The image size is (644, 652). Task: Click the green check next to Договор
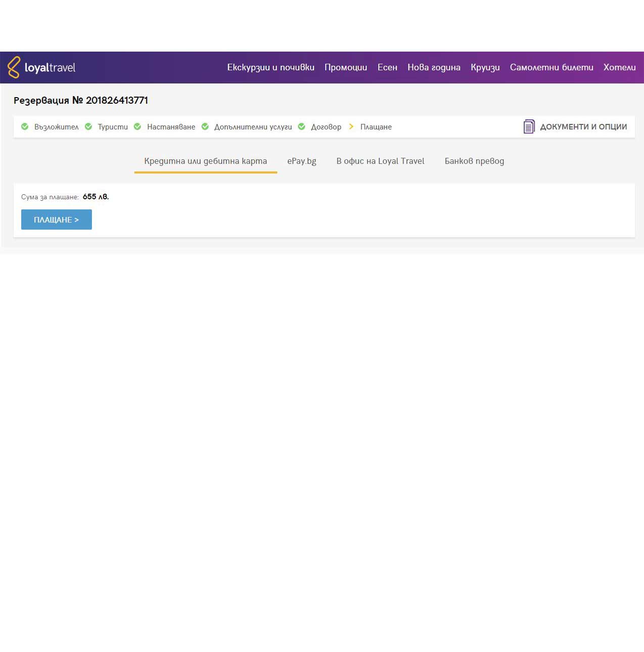(302, 126)
